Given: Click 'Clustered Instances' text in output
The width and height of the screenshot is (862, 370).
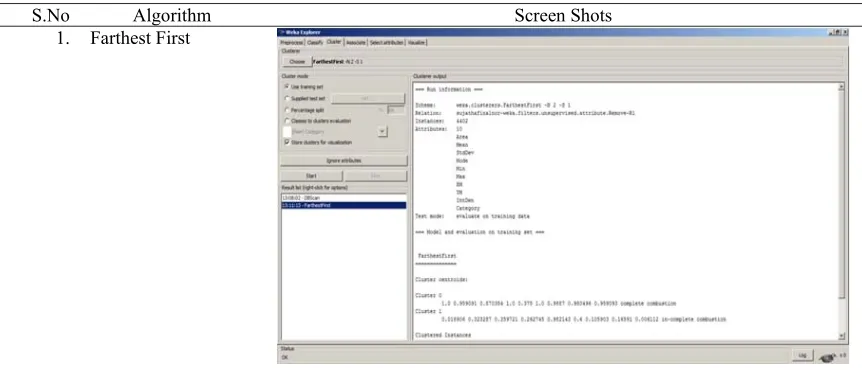Looking at the screenshot, I should [x=443, y=335].
